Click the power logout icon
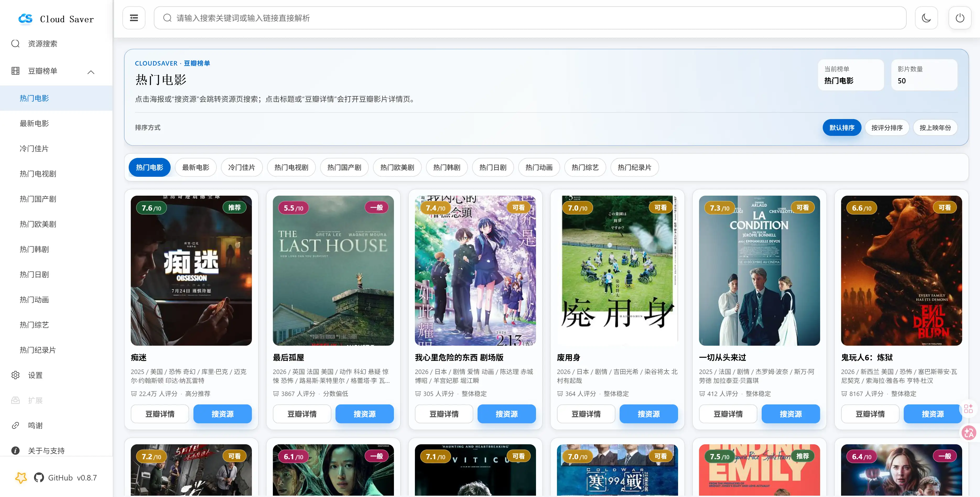980x497 pixels. click(960, 18)
